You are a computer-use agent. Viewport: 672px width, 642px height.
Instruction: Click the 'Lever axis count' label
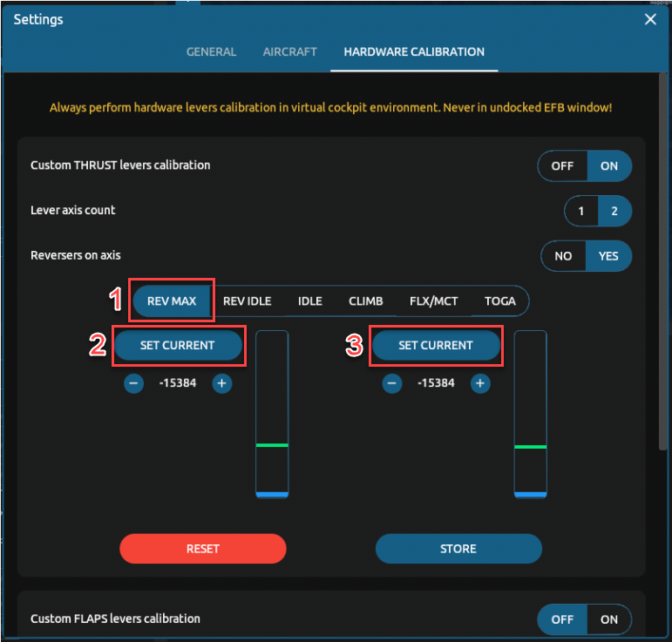73,210
